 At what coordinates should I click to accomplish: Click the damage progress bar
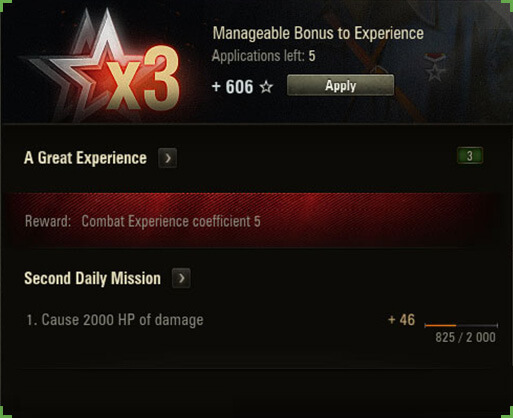pyautogui.click(x=461, y=325)
